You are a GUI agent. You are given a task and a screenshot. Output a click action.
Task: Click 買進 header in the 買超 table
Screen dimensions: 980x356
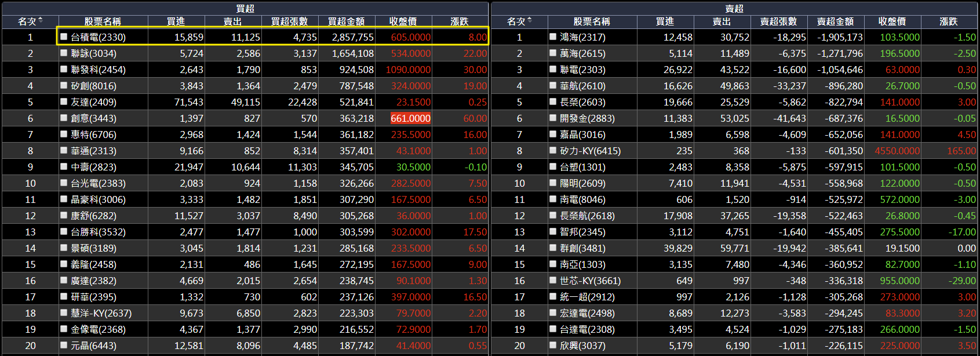click(x=176, y=21)
